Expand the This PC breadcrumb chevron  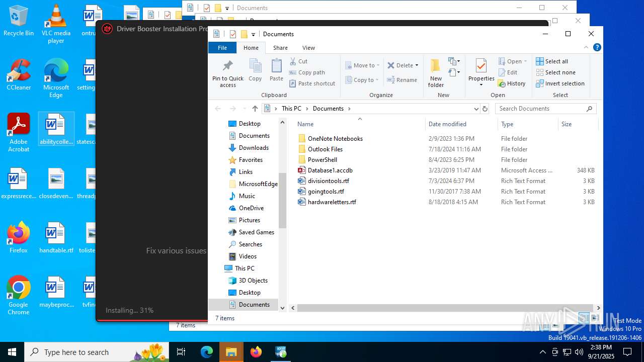(x=306, y=109)
